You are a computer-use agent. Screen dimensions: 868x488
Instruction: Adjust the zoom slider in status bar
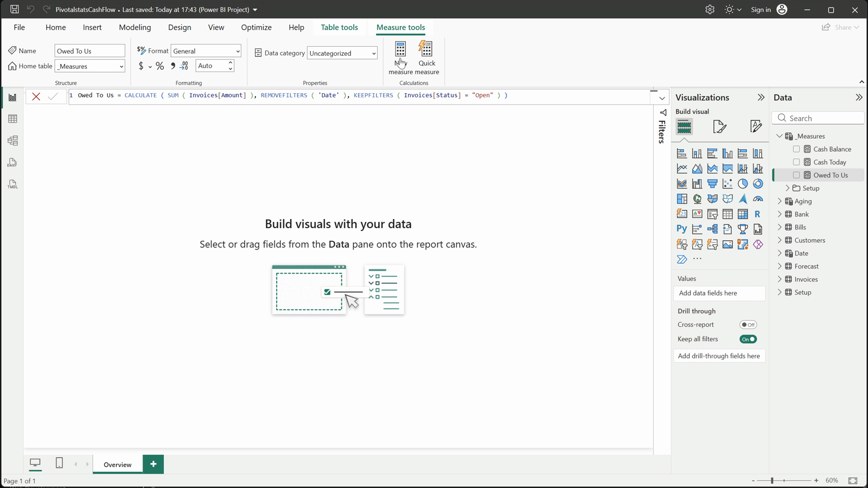[772, 480]
